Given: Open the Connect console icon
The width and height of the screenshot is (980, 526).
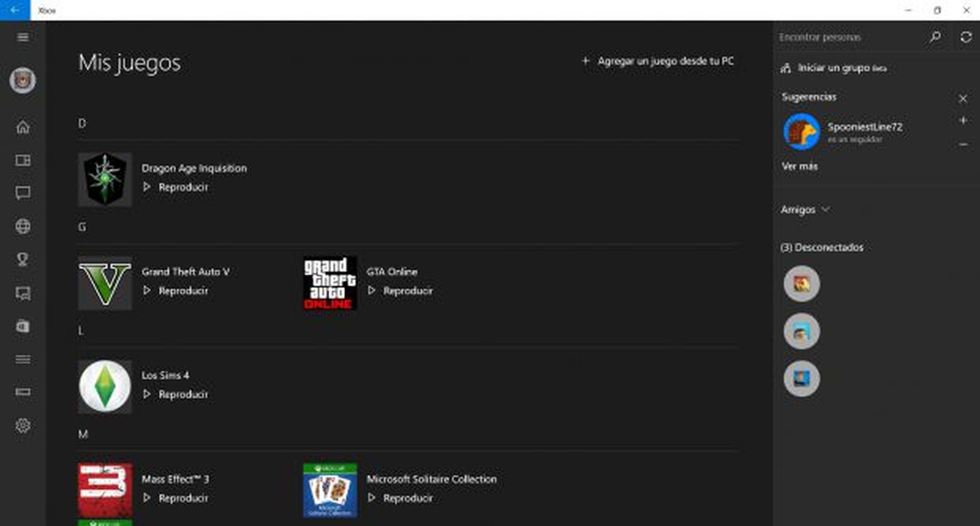Looking at the screenshot, I should (x=23, y=392).
